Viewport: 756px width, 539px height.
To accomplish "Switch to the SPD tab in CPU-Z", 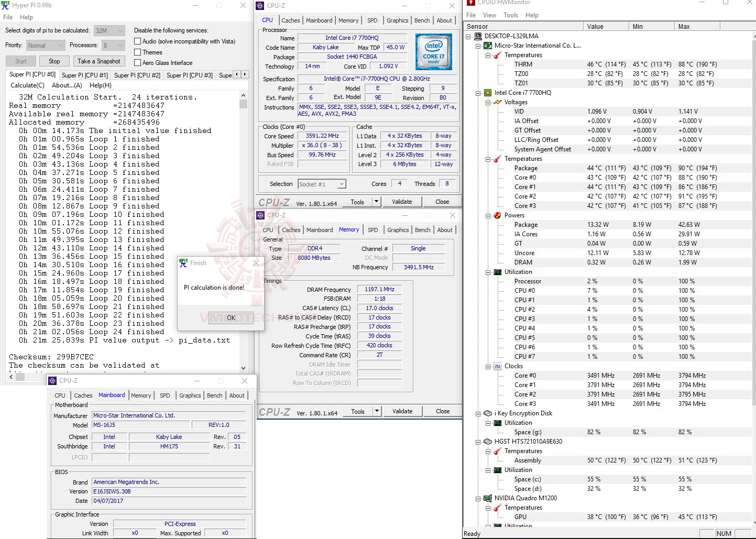I will coord(372,20).
